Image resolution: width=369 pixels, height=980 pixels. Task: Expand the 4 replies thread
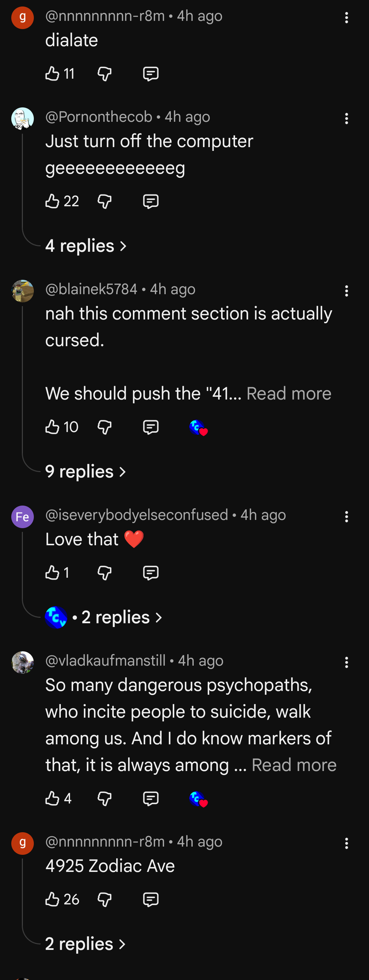pos(86,246)
